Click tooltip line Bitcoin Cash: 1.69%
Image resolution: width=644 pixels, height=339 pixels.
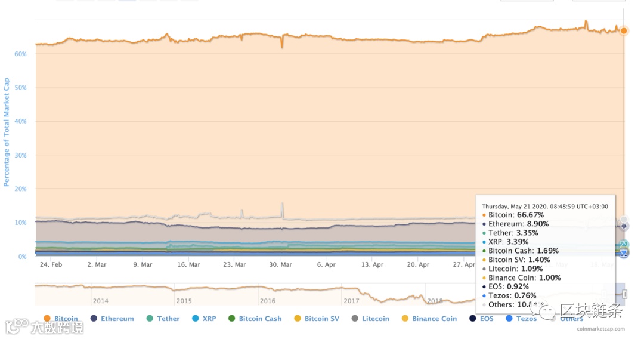pos(521,251)
